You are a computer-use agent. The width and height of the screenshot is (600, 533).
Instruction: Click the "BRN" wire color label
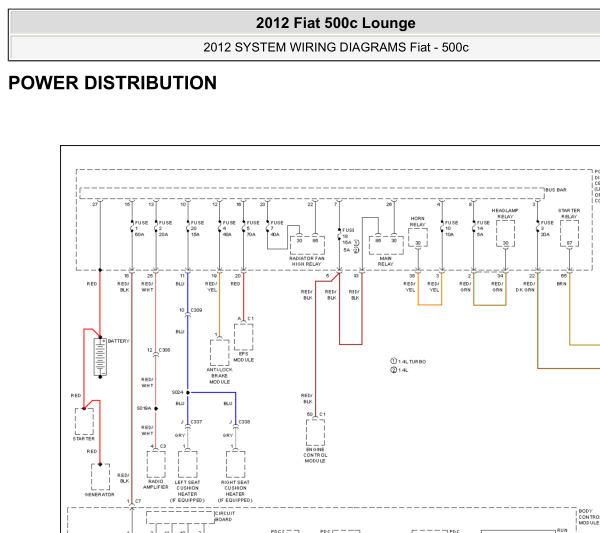pyautogui.click(x=561, y=284)
